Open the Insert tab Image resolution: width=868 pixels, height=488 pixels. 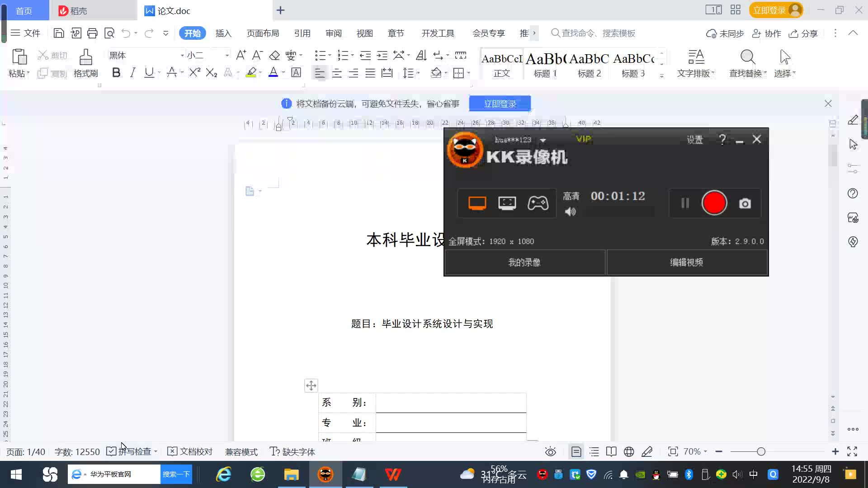(223, 33)
